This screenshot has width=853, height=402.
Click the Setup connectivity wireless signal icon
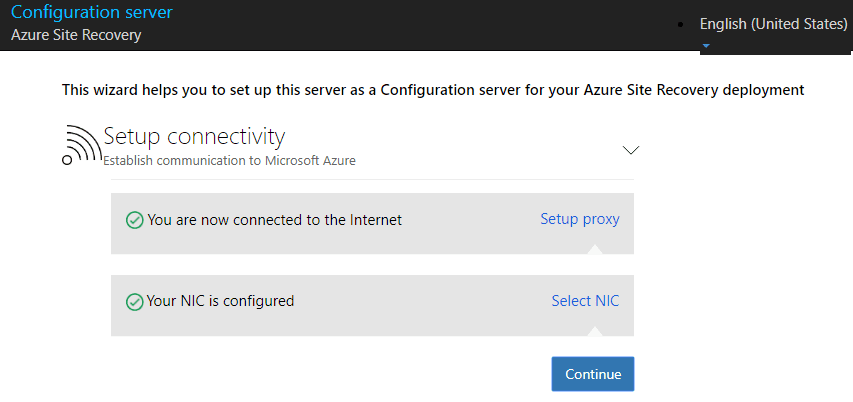80,145
